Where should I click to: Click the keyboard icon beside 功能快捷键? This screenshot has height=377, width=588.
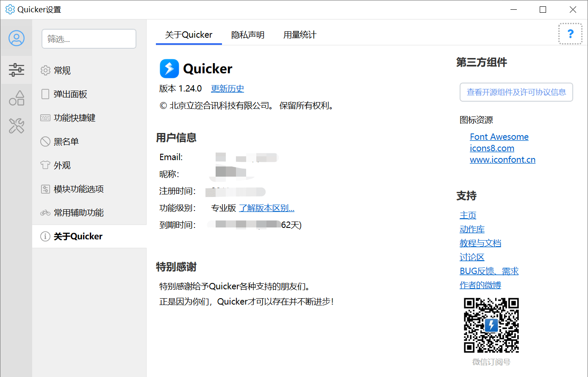tap(45, 118)
